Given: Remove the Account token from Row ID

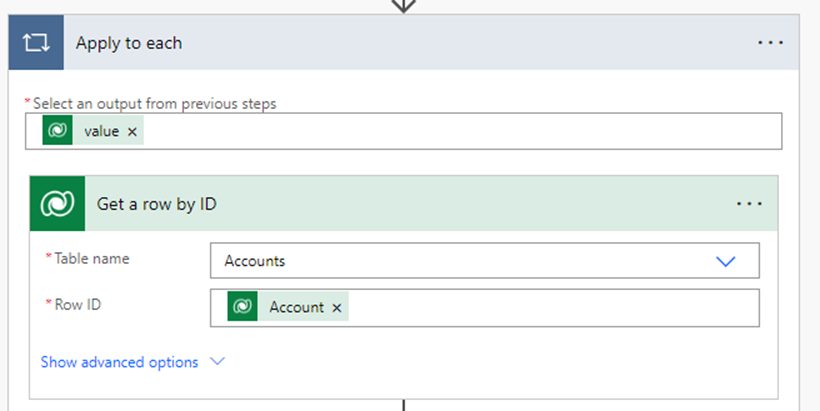Looking at the screenshot, I should (337, 308).
